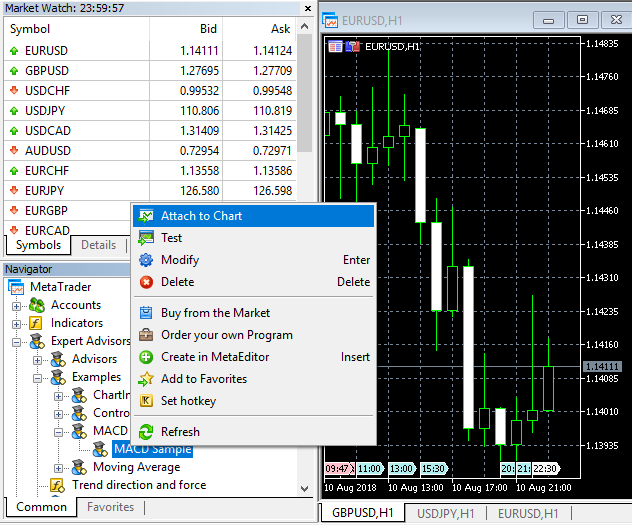Screen dimensions: 632x525
Task: Click the red Delete icon
Action: [146, 282]
